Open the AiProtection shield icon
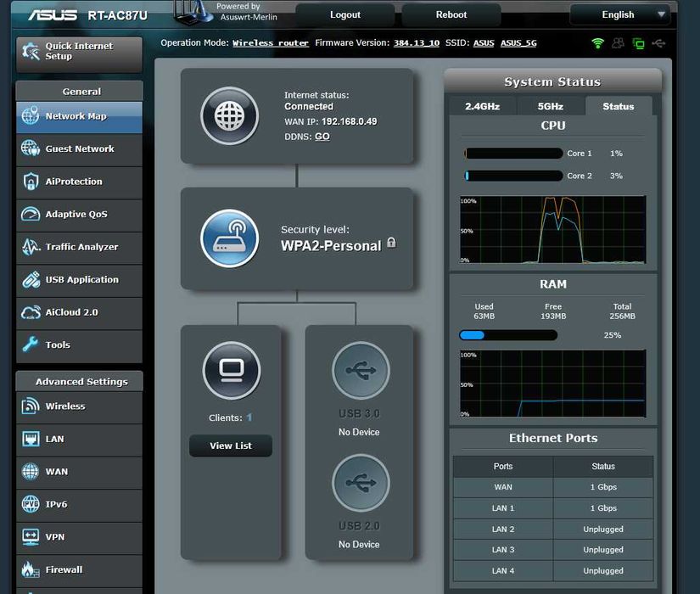The height and width of the screenshot is (594, 700). click(31, 182)
